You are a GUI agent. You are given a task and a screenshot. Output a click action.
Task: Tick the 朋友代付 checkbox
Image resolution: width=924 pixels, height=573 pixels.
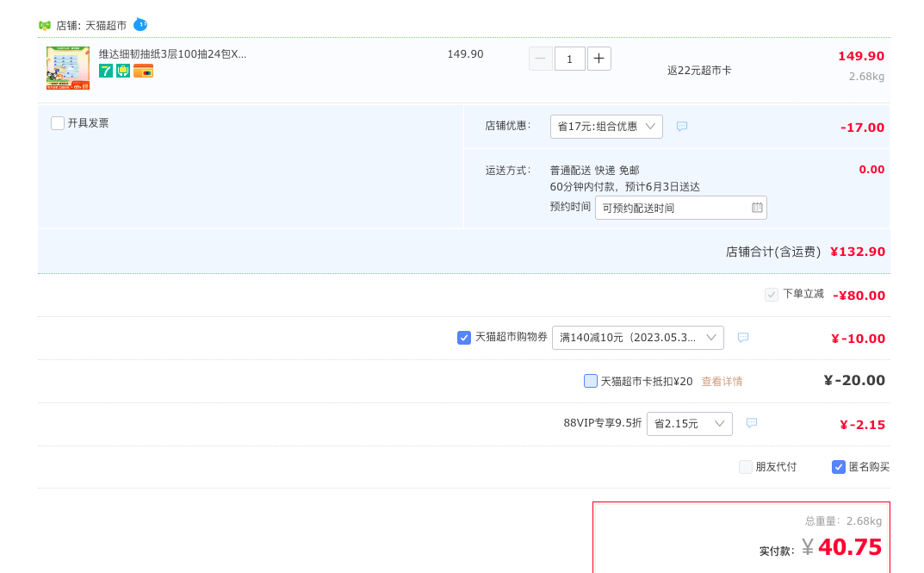coord(746,467)
